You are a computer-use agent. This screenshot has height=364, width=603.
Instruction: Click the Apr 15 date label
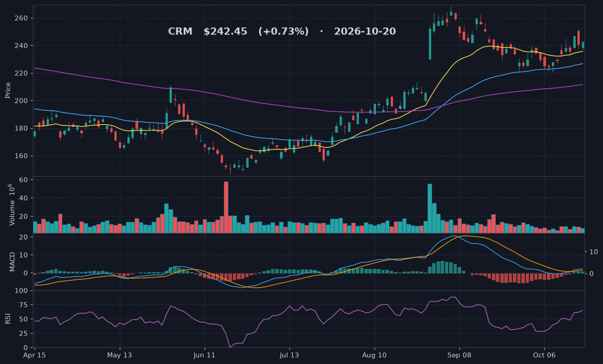(x=35, y=355)
